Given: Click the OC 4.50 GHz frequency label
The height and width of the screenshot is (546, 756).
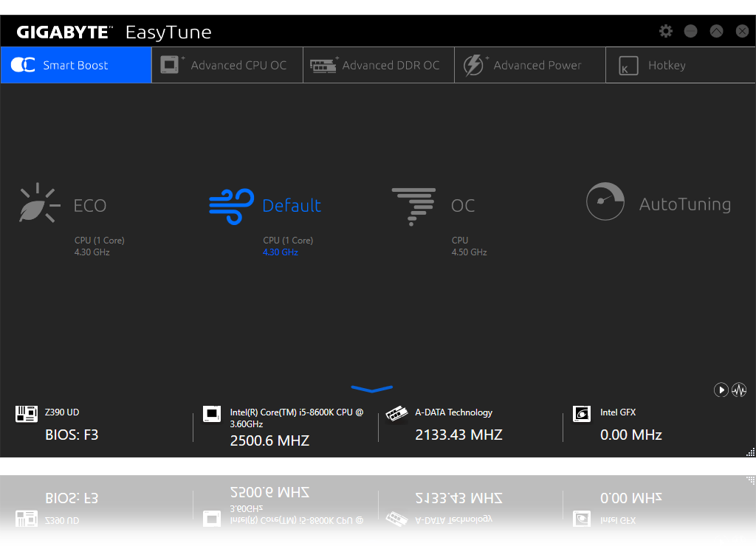Looking at the screenshot, I should (x=469, y=252).
